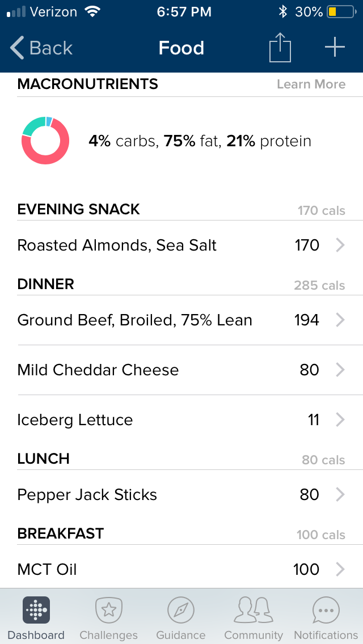Screen dimensions: 363x644
Task: Tap the Learn More link
Action: coord(311,84)
